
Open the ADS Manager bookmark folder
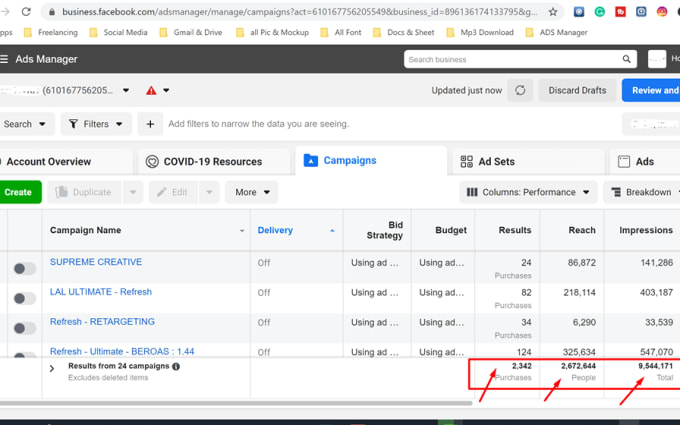556,33
